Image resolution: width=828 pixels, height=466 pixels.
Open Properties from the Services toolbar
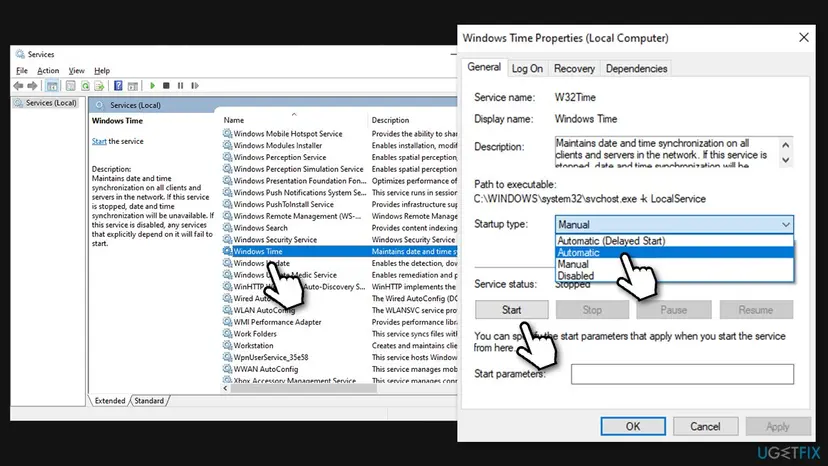(71, 86)
